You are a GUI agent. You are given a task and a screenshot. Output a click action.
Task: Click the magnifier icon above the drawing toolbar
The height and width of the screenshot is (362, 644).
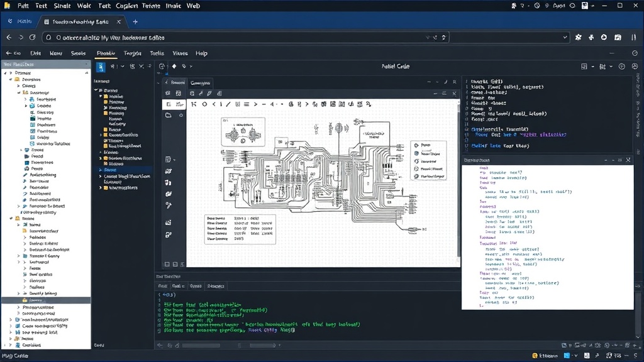192,94
